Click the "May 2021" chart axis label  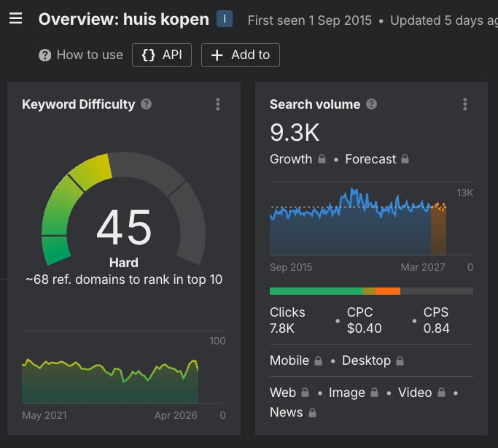click(x=44, y=415)
